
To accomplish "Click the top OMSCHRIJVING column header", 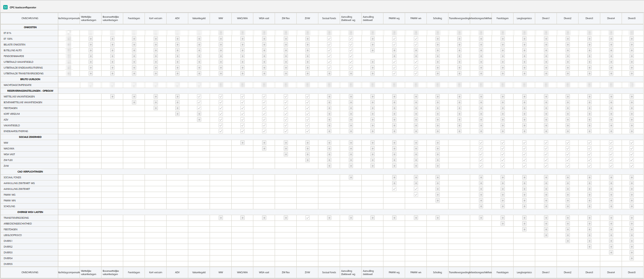I will click(x=30, y=18).
